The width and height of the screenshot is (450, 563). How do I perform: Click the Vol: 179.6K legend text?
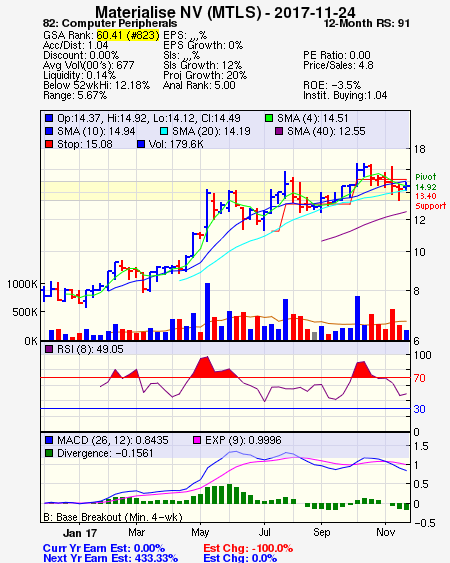point(176,144)
